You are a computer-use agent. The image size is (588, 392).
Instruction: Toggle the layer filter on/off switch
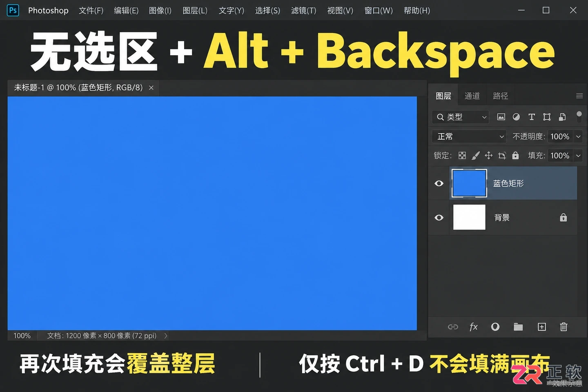[579, 116]
